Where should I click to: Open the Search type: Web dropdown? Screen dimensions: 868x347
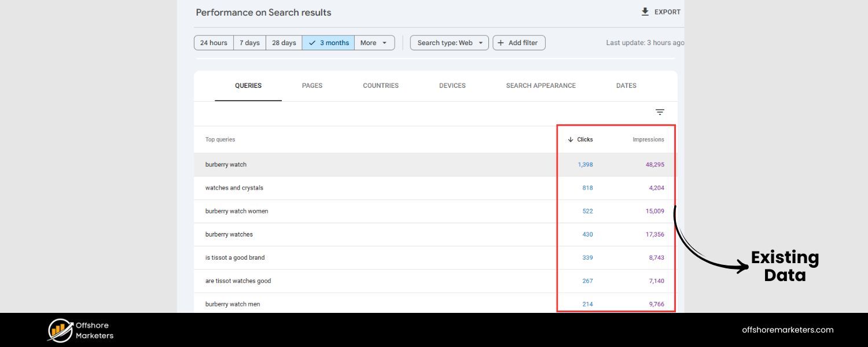pyautogui.click(x=448, y=42)
